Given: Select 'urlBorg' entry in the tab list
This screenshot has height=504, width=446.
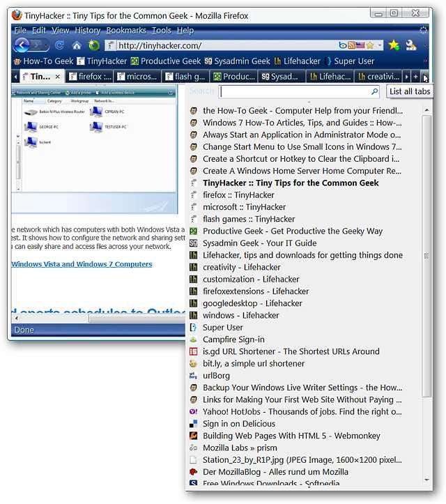Looking at the screenshot, I should pyautogui.click(x=302, y=376).
